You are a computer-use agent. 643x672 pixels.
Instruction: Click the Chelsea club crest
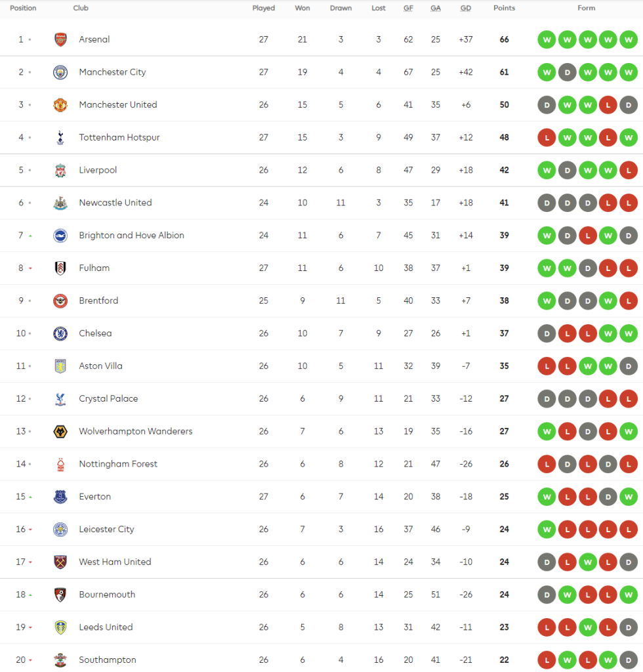[x=60, y=333]
